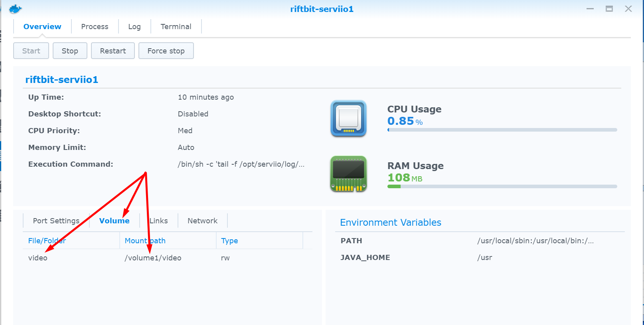Click the CPU Usage chip icon
Screen dimensions: 644x325
(348, 118)
